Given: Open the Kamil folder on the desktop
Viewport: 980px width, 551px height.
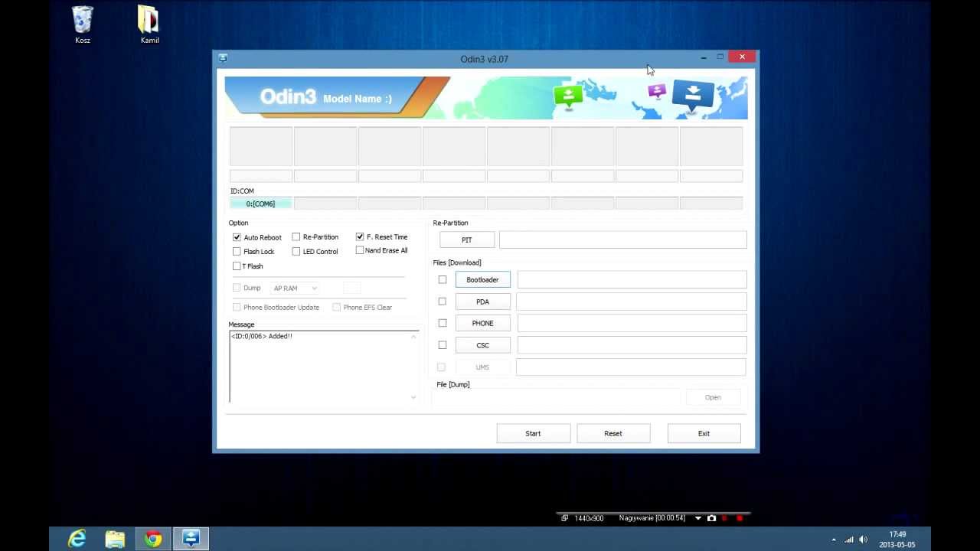Looking at the screenshot, I should tap(149, 24).
